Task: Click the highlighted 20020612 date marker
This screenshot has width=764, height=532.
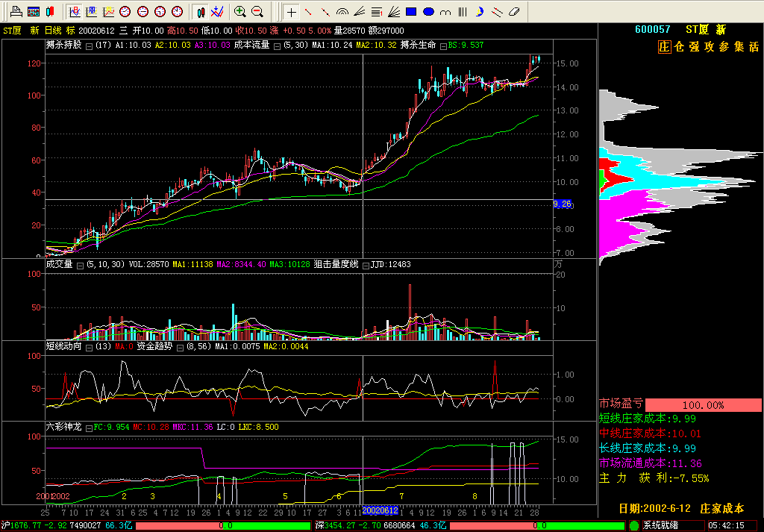Action: [x=380, y=510]
